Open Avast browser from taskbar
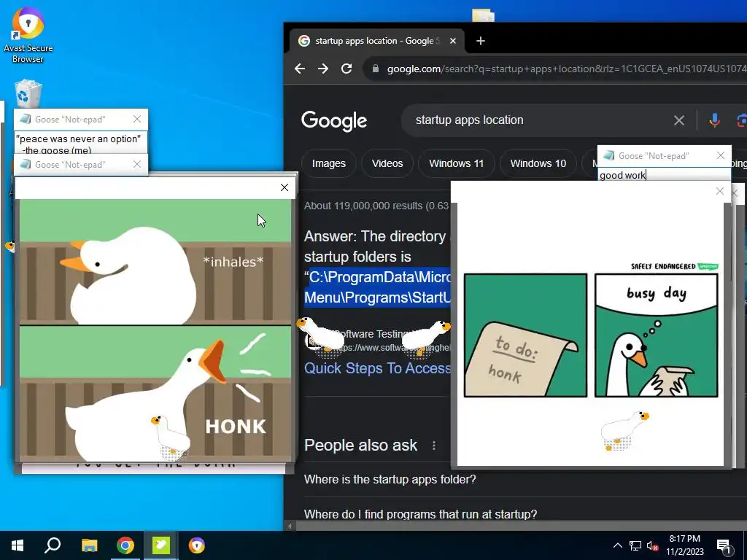 click(x=197, y=545)
